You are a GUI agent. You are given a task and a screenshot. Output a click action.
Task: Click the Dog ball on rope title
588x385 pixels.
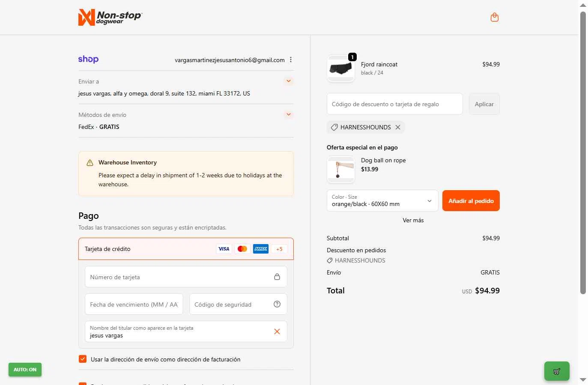tap(383, 160)
